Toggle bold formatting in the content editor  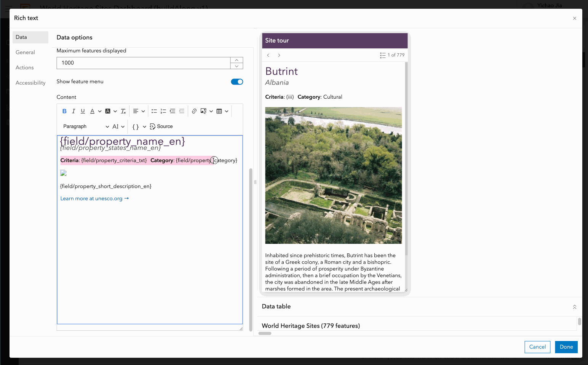(64, 111)
